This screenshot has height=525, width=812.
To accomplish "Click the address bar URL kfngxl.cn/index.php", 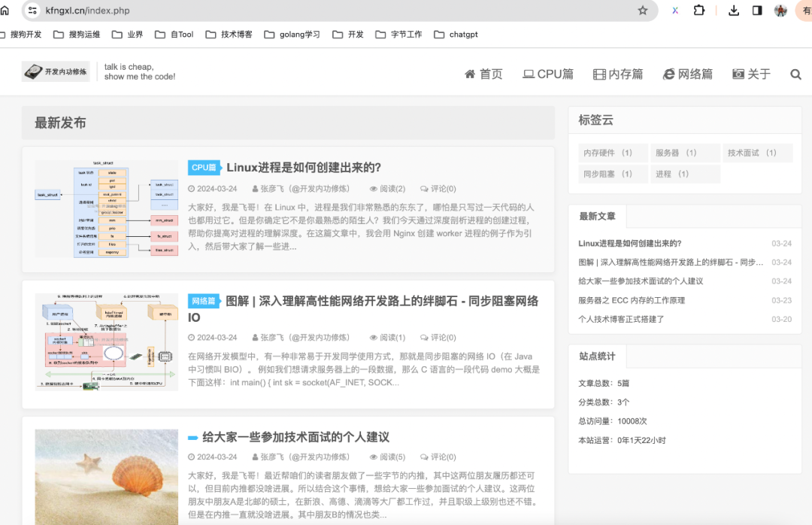I will click(87, 11).
